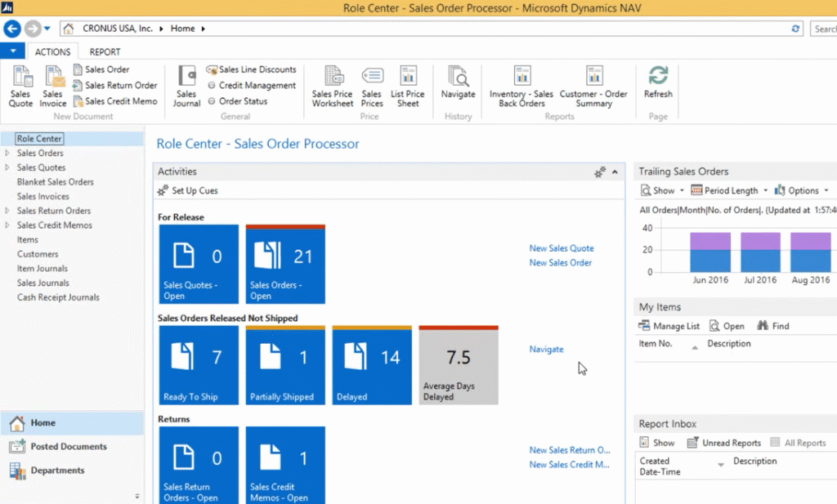Run Inventory - Sales Back Orders report
Image resolution: width=837 pixels, height=504 pixels.
pyautogui.click(x=521, y=87)
